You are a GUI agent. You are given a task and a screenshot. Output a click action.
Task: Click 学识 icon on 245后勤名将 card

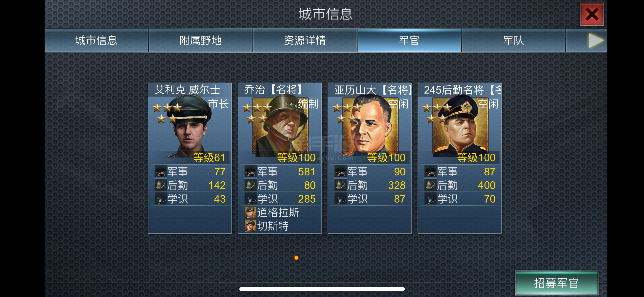coord(430,199)
